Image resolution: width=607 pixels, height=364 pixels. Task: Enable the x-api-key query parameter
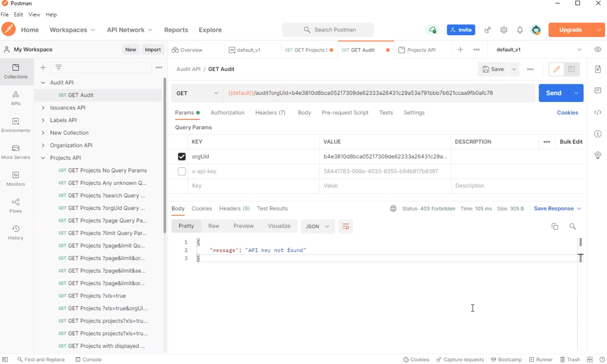tap(182, 171)
